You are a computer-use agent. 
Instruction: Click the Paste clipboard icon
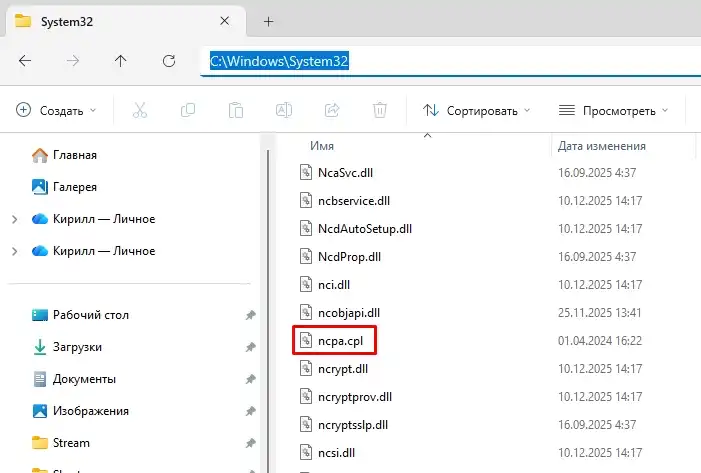236,110
